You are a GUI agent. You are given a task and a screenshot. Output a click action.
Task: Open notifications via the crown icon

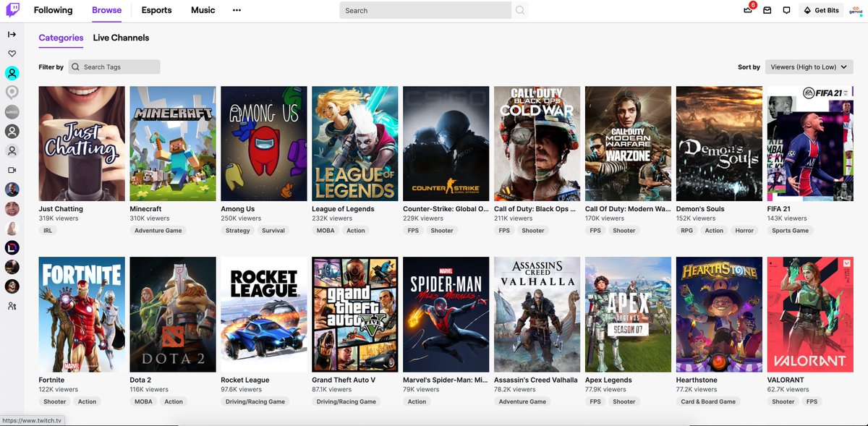click(746, 10)
